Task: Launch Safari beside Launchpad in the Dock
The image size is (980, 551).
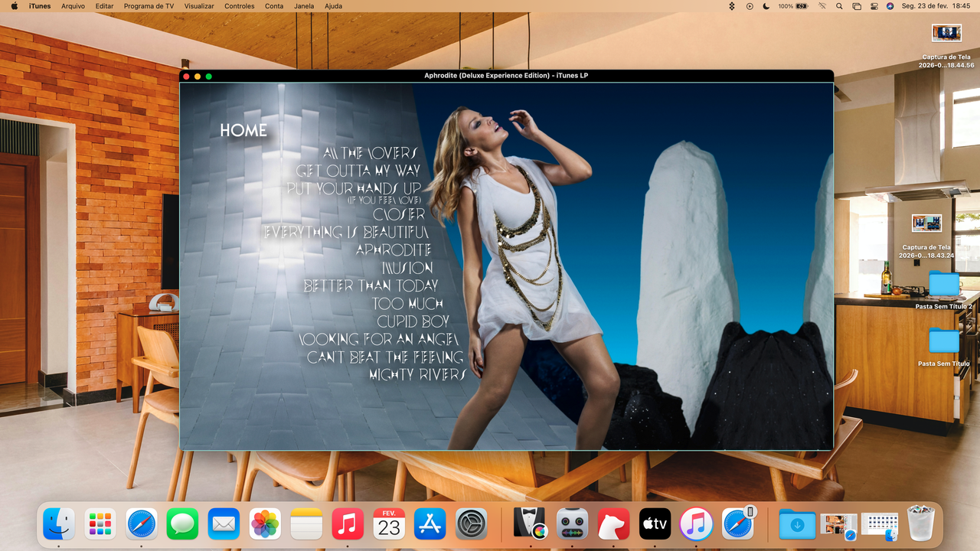Action: [x=142, y=524]
